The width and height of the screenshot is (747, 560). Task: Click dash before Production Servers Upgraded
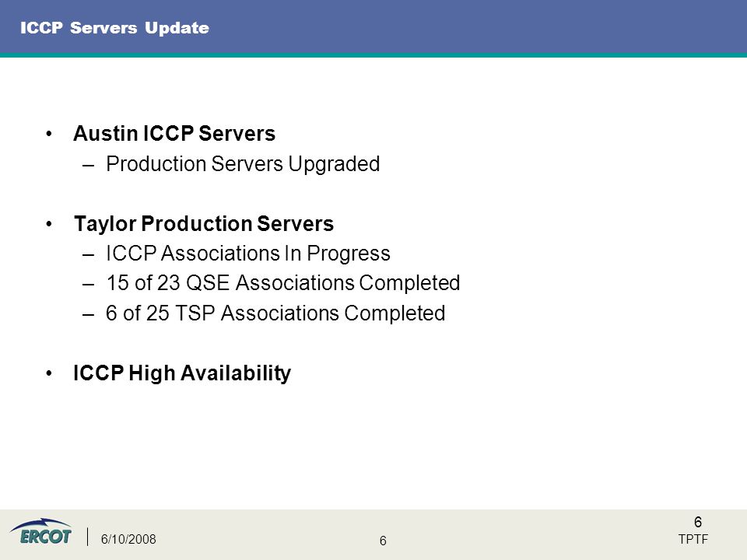pyautogui.click(x=88, y=165)
